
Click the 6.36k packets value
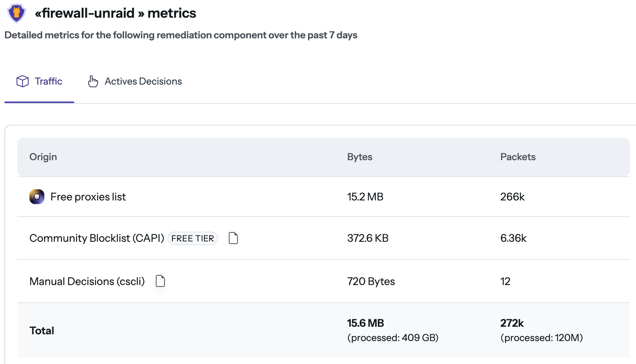click(x=513, y=238)
